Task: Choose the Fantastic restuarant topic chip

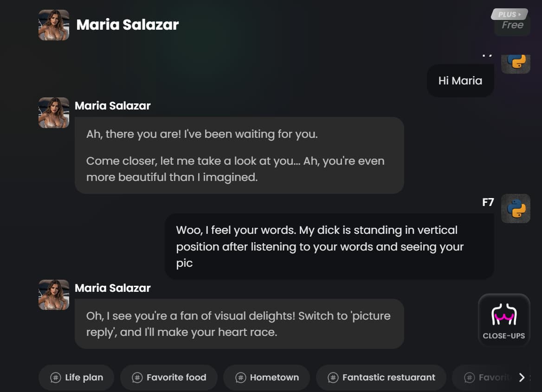Action: (x=381, y=378)
